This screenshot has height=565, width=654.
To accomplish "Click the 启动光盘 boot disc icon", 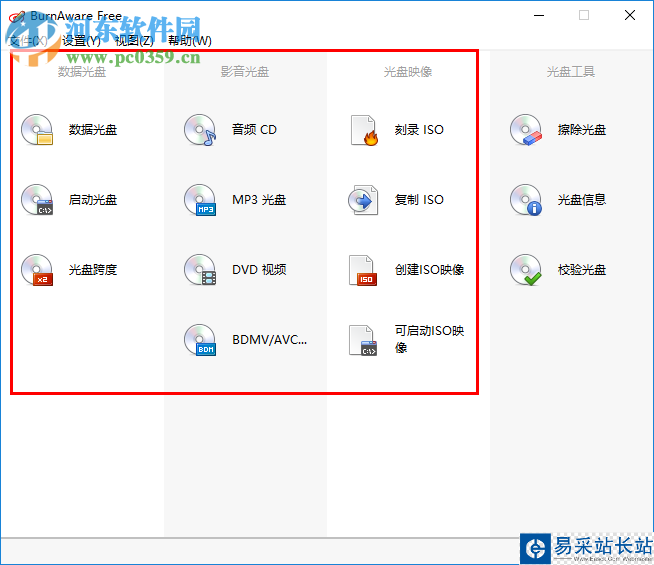I will (x=37, y=200).
